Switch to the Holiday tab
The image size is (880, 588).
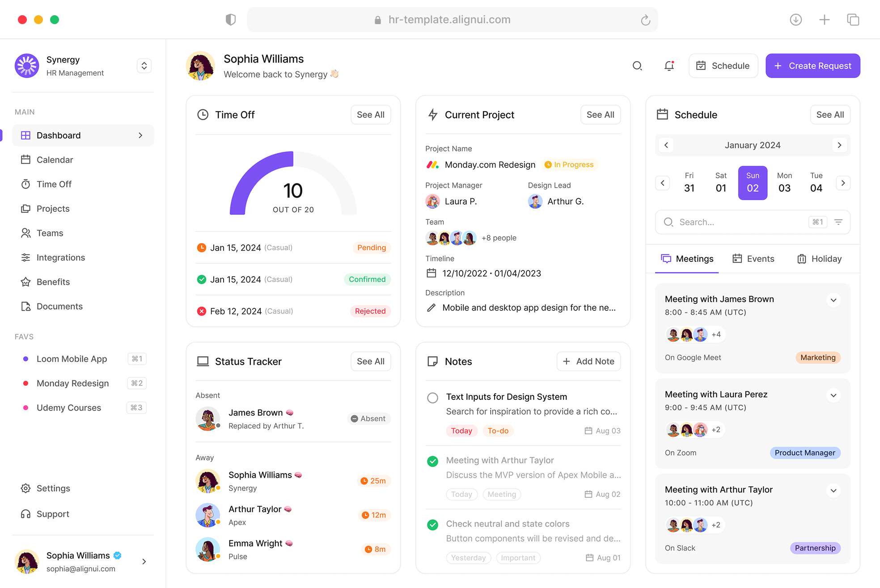coord(819,259)
